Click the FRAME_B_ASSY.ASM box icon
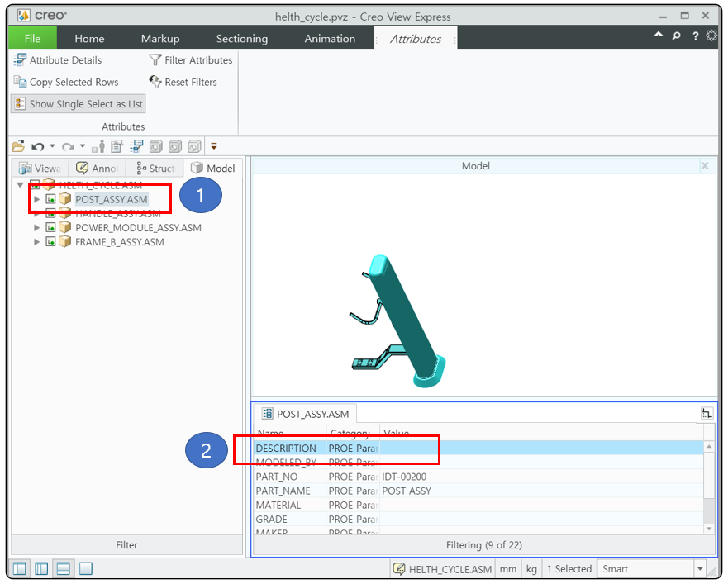Screen dimensions: 728x584 64,241
